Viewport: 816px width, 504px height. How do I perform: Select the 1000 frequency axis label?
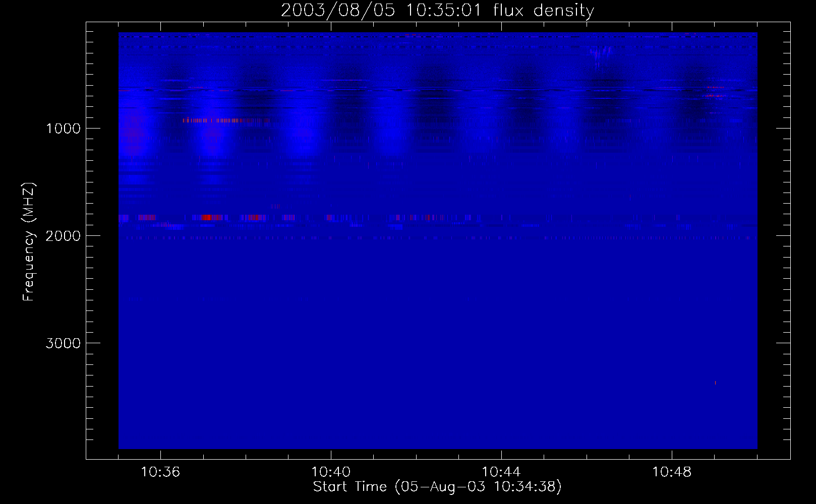click(63, 129)
